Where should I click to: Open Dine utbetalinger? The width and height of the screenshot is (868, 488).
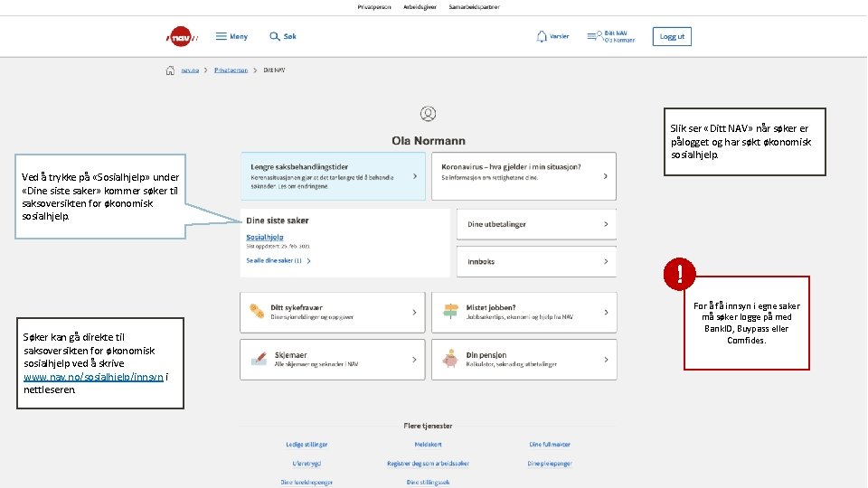(x=536, y=224)
